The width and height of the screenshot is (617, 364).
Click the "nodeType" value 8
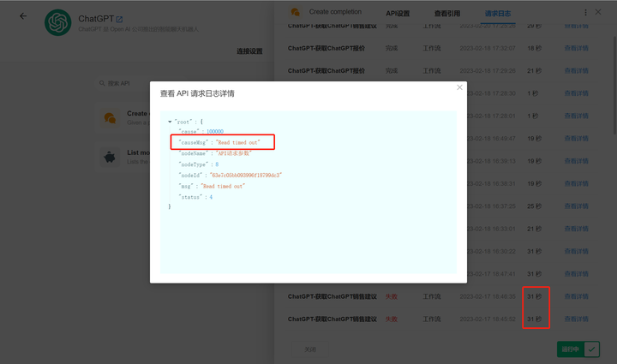click(217, 164)
